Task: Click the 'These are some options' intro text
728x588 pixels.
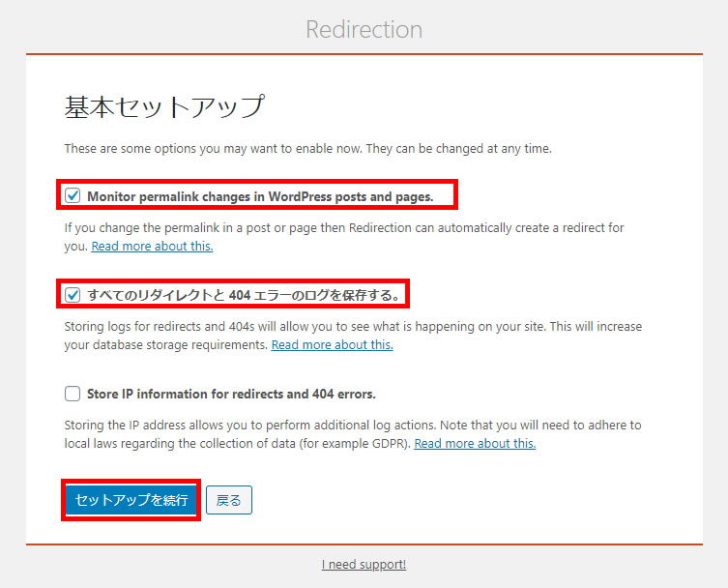Action: pyautogui.click(x=307, y=149)
